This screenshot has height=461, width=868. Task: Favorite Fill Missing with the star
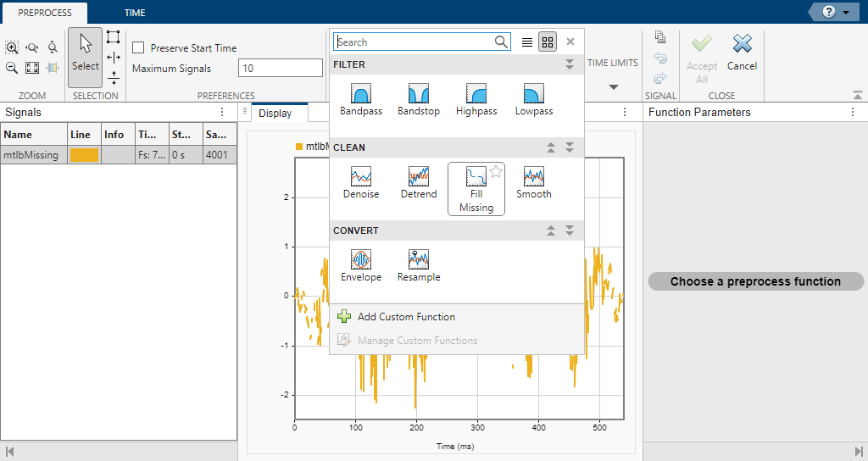click(x=496, y=171)
